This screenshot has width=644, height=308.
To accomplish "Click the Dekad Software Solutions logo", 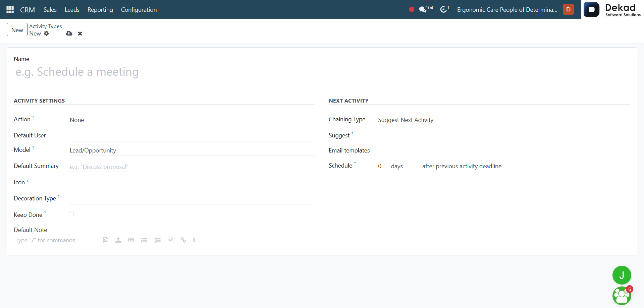I will coord(612,9).
